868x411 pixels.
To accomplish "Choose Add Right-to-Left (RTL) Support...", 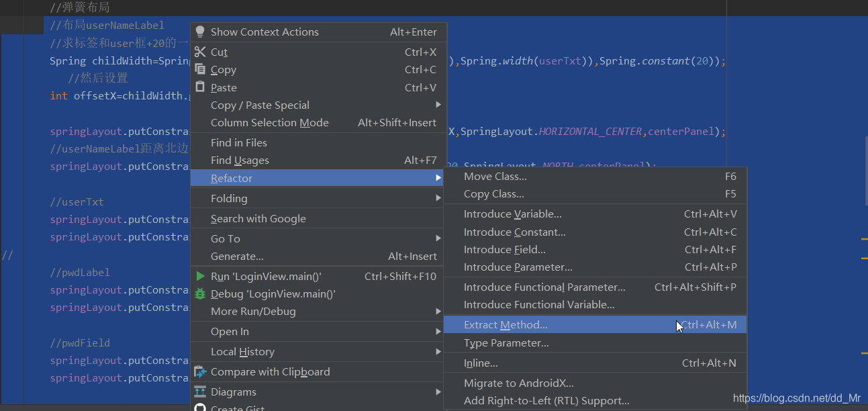I will [x=595, y=400].
